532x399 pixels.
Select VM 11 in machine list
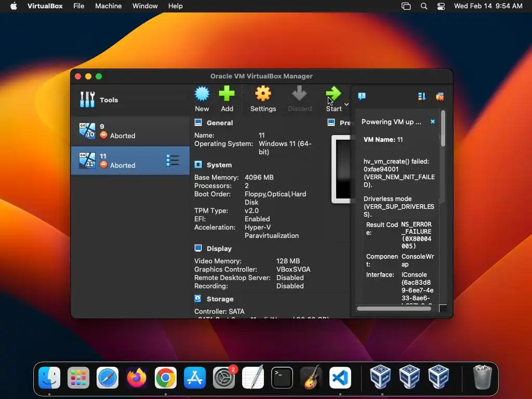tap(130, 161)
